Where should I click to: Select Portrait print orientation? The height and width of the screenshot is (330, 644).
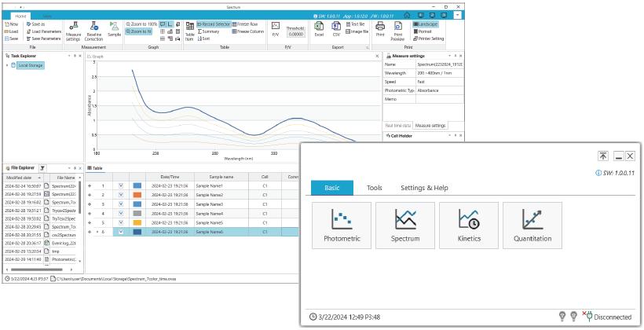[x=423, y=31]
